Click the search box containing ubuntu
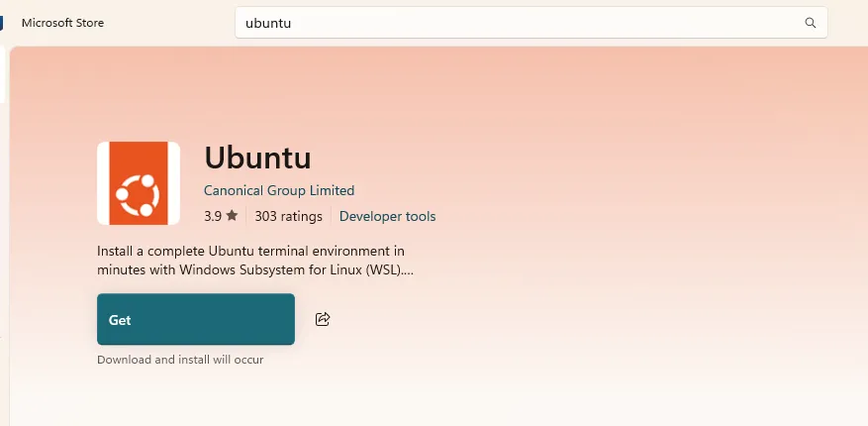The image size is (868, 426). pyautogui.click(x=531, y=23)
